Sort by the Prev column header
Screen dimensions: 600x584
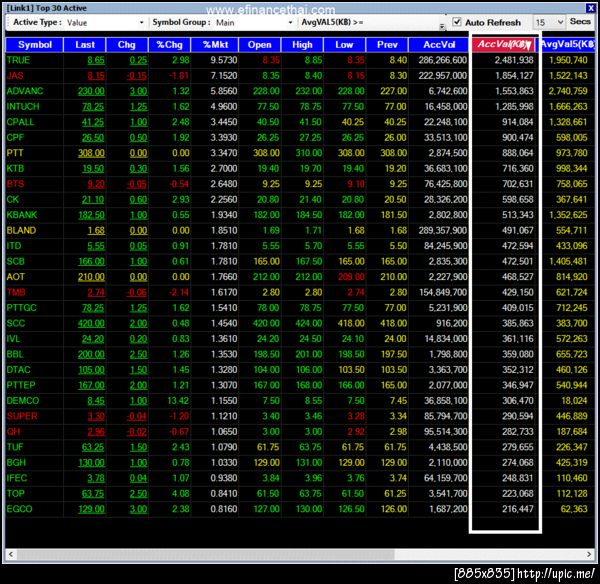tap(387, 45)
